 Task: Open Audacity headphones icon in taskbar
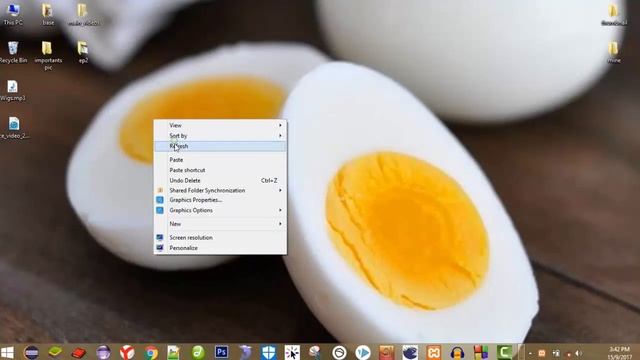457,352
